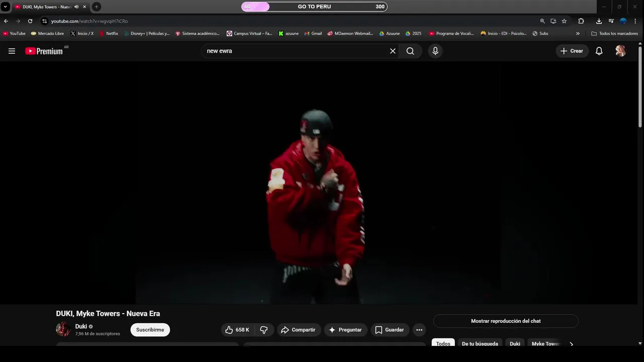
Task: Open the Todos los marcadores folder
Action: tap(614, 34)
